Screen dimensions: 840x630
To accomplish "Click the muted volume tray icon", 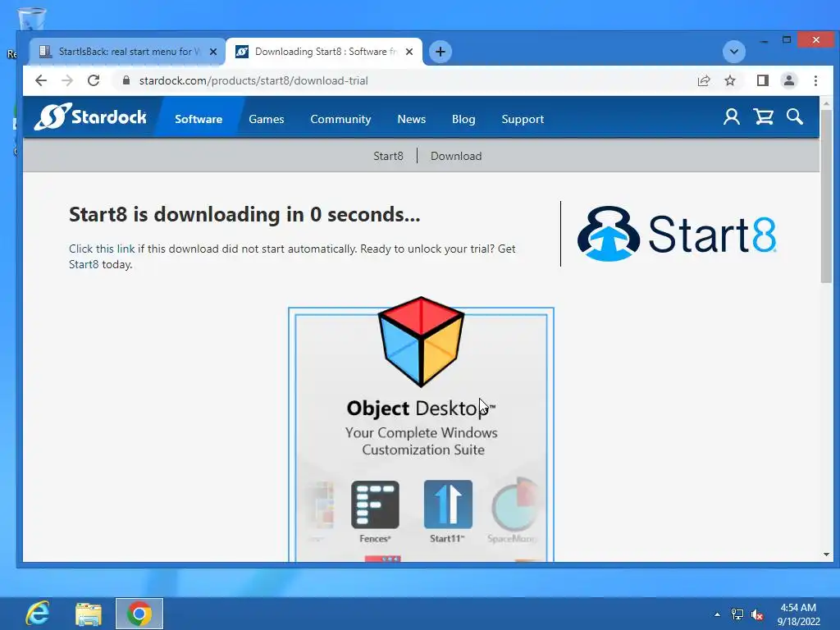I will click(757, 614).
